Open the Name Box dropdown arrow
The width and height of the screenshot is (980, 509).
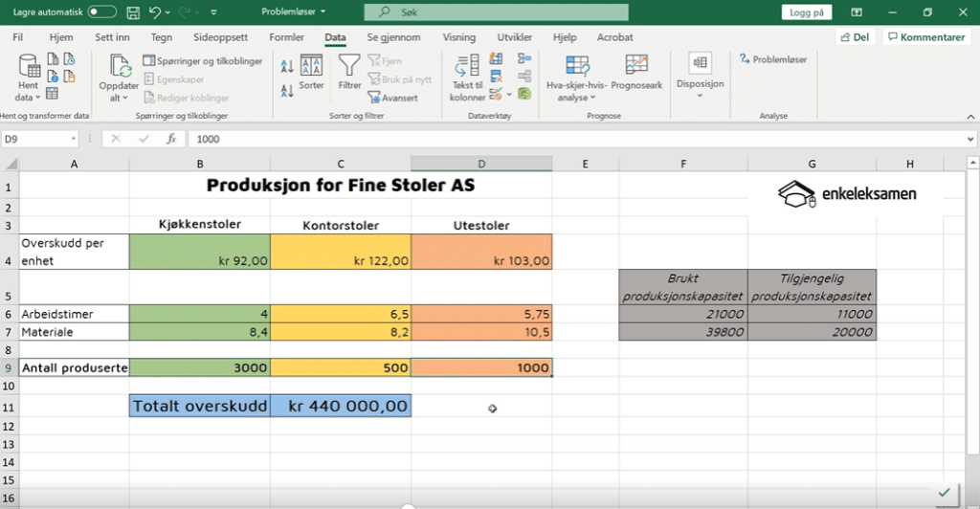[x=74, y=139]
